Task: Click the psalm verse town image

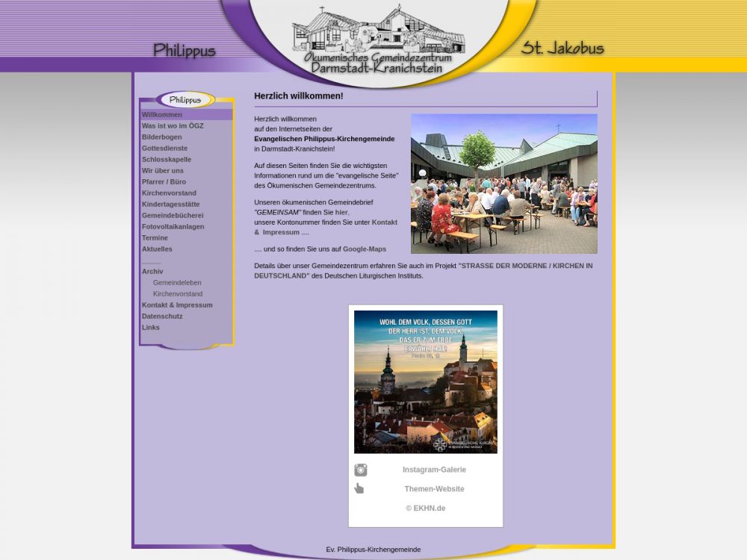Action: (x=425, y=382)
